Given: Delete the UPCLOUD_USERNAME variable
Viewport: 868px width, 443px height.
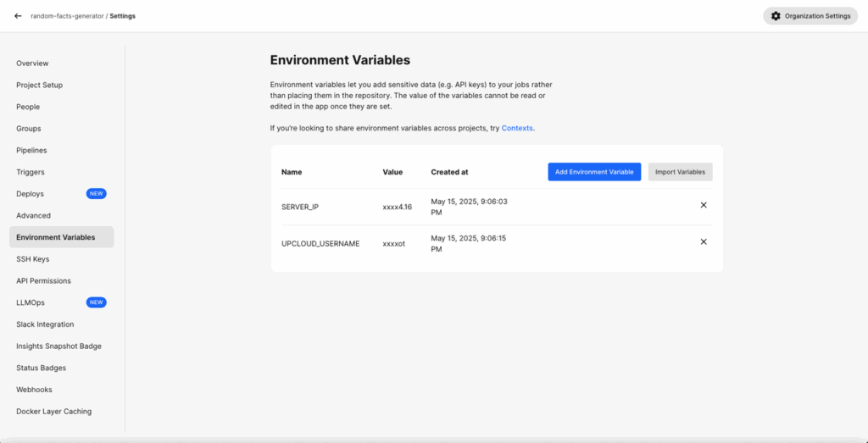Looking at the screenshot, I should click(704, 241).
